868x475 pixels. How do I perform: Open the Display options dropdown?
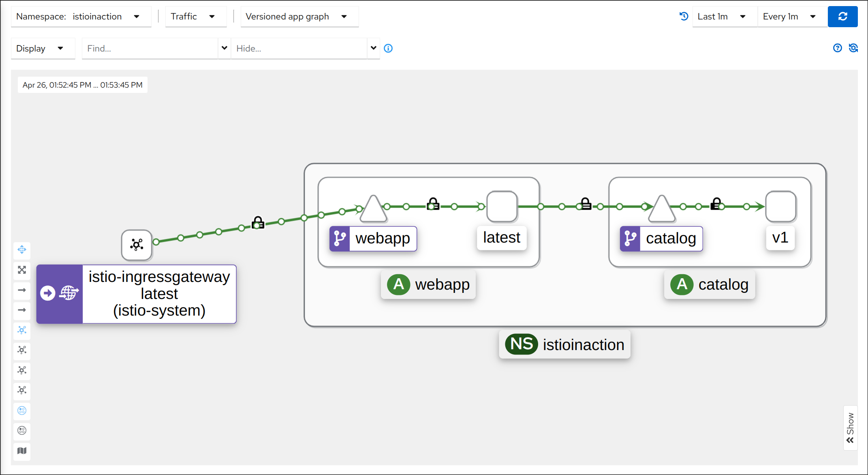coord(43,48)
